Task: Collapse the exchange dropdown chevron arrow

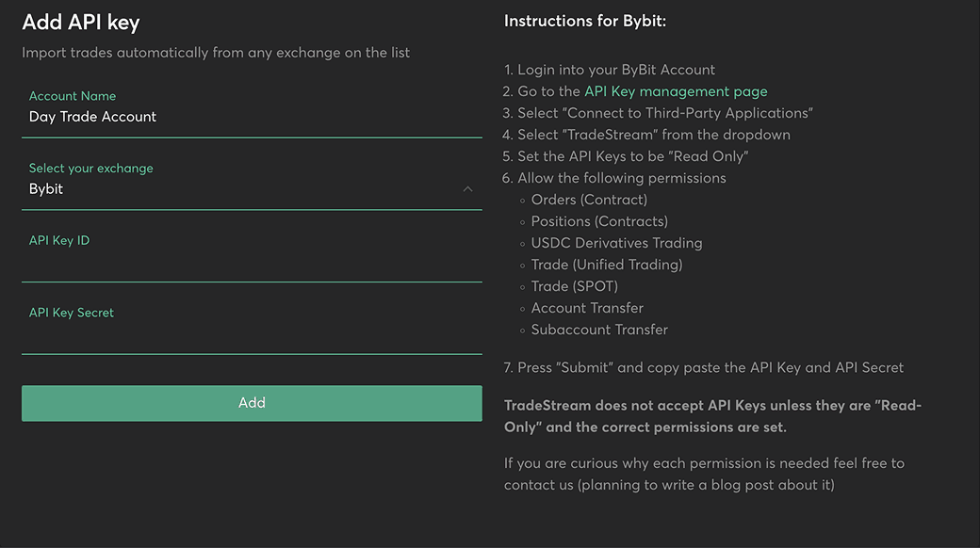Action: click(467, 188)
